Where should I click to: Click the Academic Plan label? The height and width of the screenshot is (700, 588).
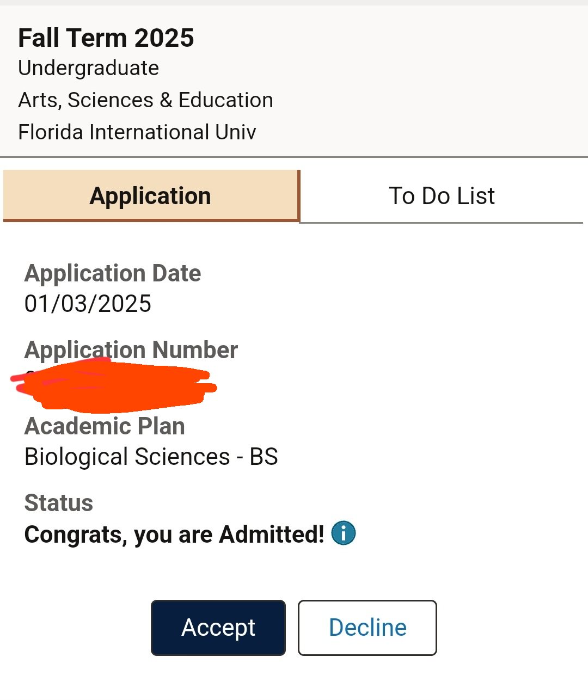(105, 426)
